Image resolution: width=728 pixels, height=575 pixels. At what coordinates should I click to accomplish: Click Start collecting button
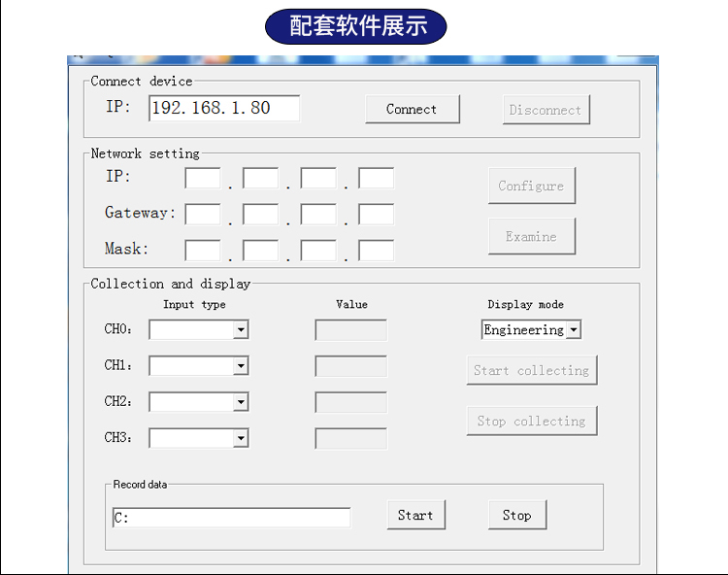coord(532,370)
